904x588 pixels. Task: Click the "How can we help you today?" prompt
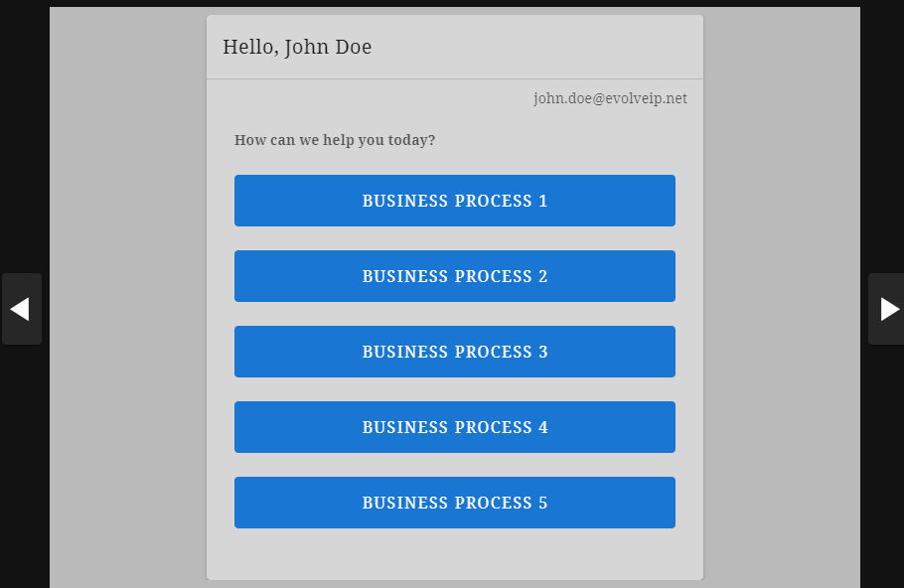coord(334,140)
